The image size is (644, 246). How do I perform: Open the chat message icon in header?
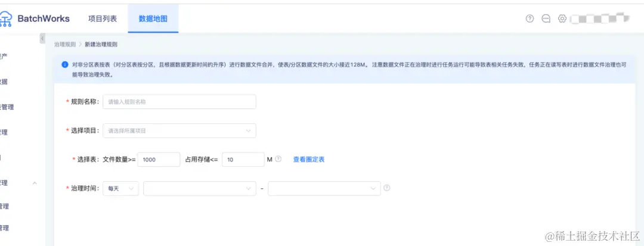[x=546, y=18]
